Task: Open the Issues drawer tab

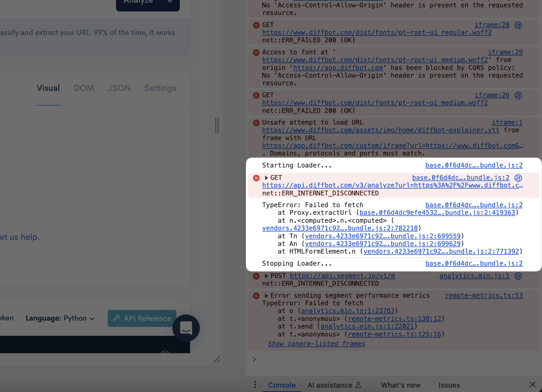Action: [449, 385]
